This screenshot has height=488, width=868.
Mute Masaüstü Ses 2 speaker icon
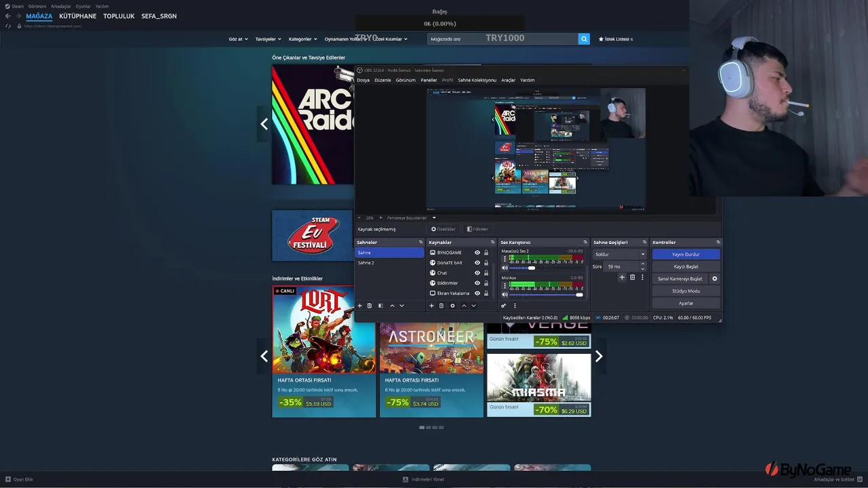click(505, 268)
